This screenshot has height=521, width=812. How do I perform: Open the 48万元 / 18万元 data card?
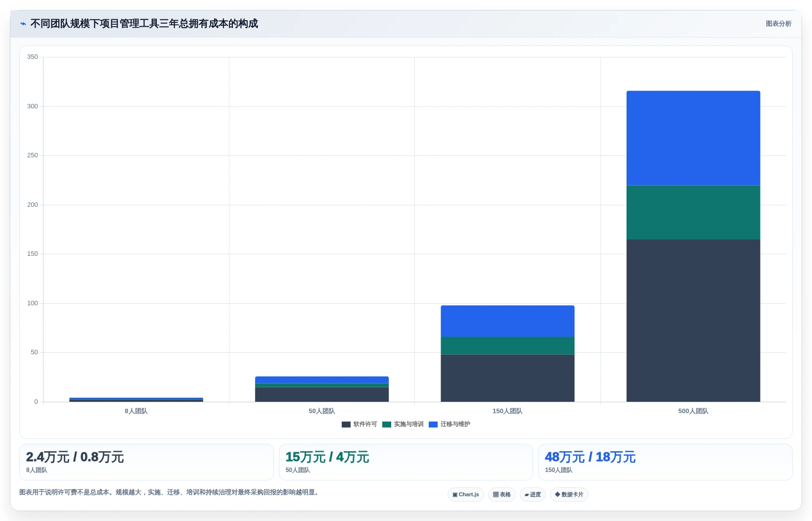(x=665, y=462)
